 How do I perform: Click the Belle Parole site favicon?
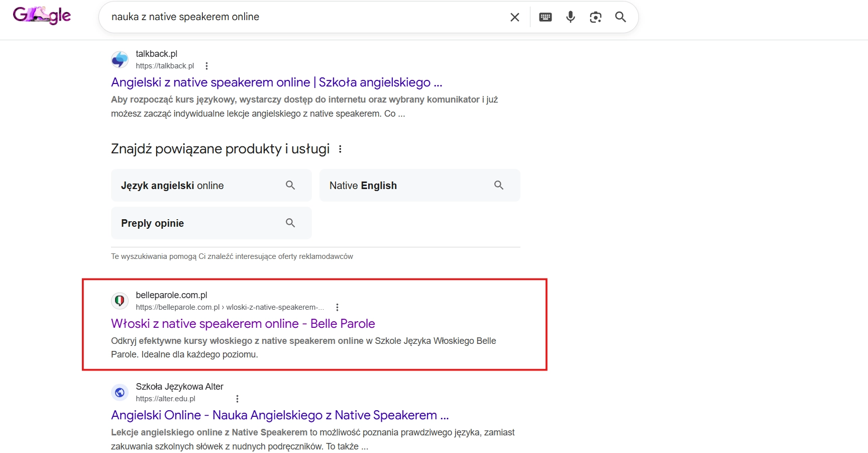[120, 301]
